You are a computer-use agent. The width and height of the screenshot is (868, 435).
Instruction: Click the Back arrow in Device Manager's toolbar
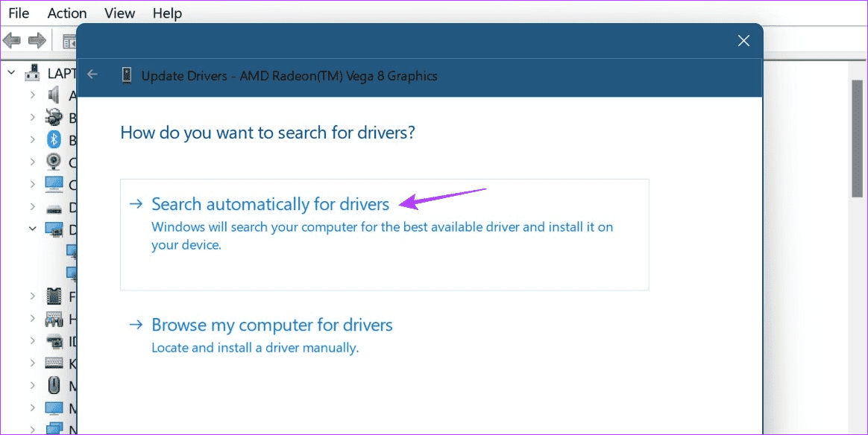tap(12, 40)
